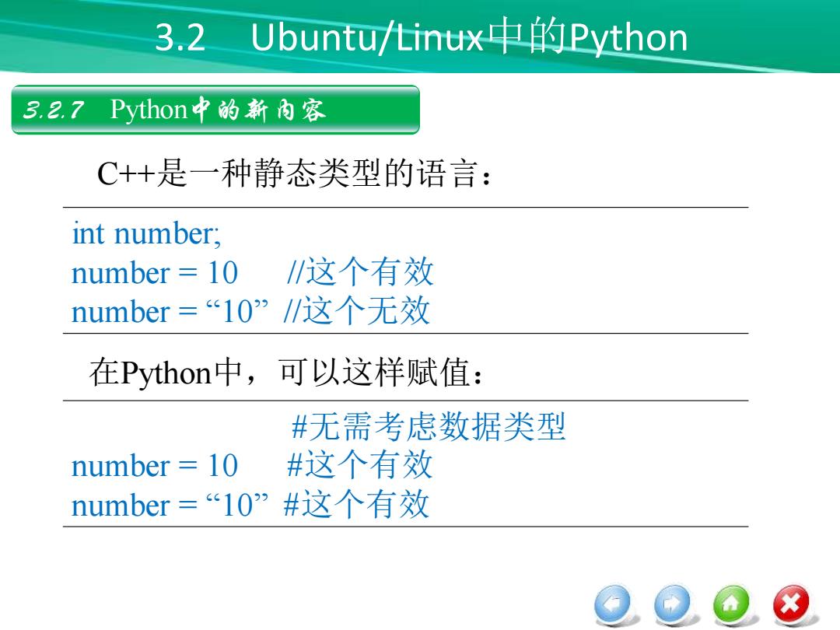Viewport: 840px width, 630px height.
Task: Click the text 'C++是一种静态类型的语言:'
Action: click(x=293, y=173)
